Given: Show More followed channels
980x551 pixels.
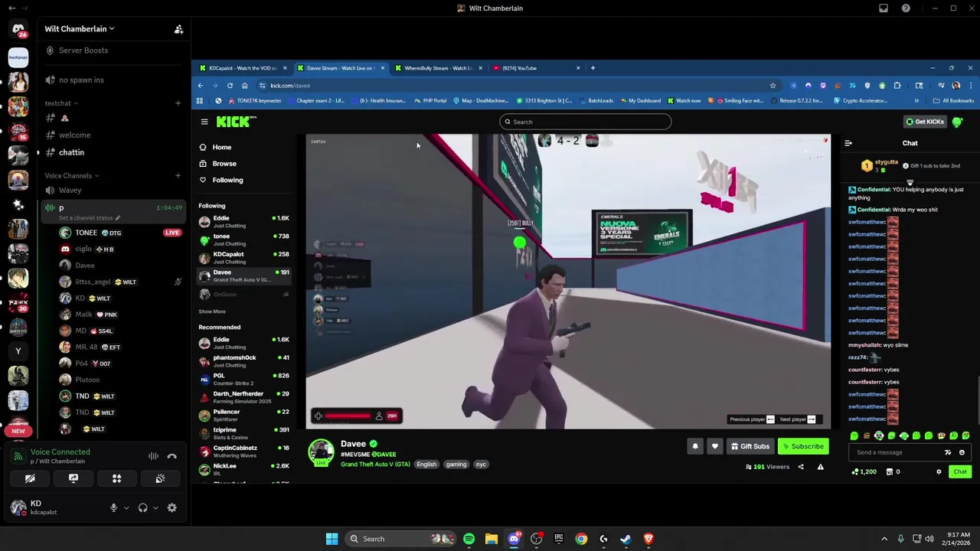Looking at the screenshot, I should tap(212, 311).
